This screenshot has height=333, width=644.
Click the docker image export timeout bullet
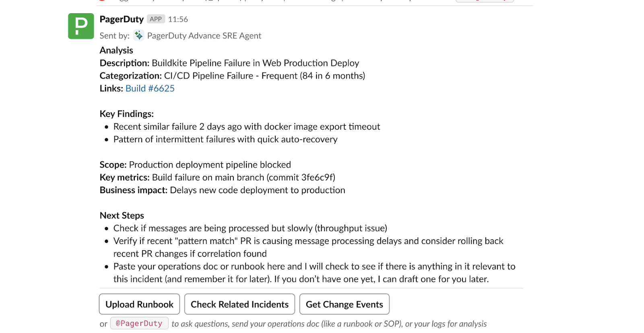click(246, 126)
